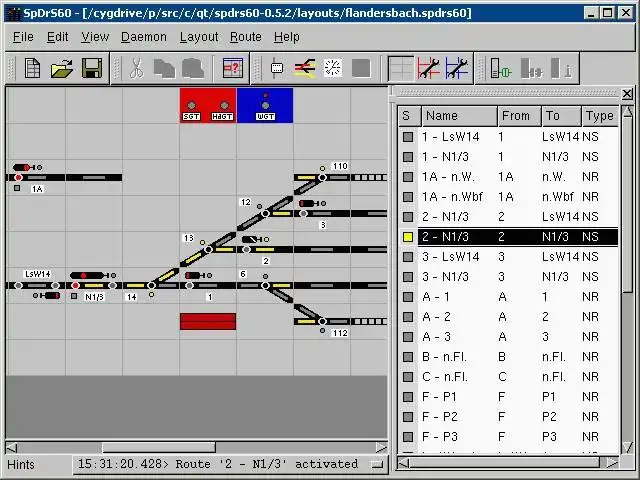Click the daemon info icon
This screenshot has width=640, height=480.
(561, 68)
